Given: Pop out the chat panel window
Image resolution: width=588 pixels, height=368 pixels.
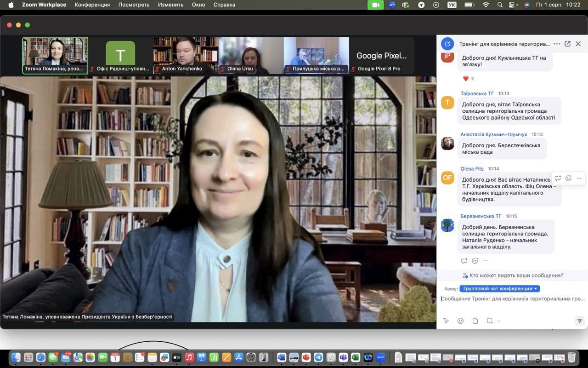Looking at the screenshot, I should [567, 44].
